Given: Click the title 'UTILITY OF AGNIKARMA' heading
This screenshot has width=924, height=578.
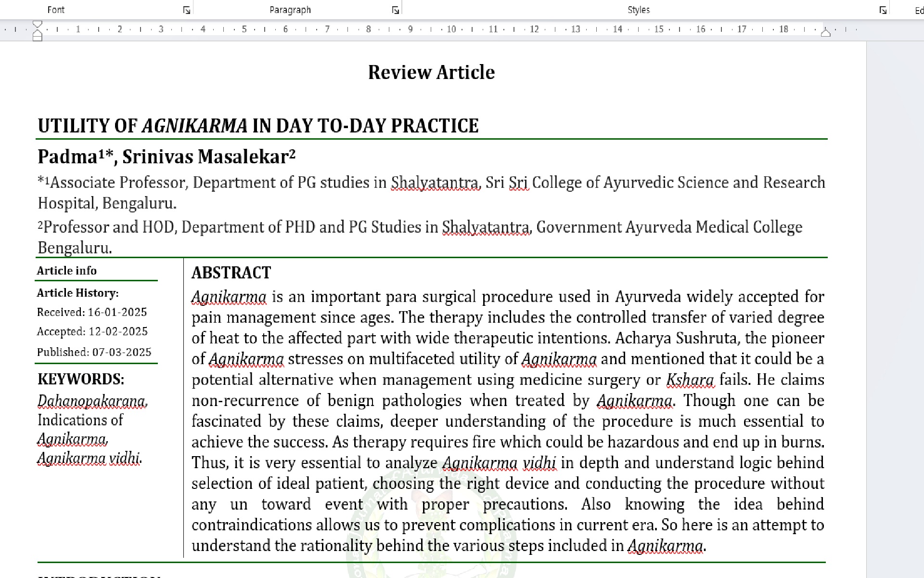Looking at the screenshot, I should pos(258,126).
